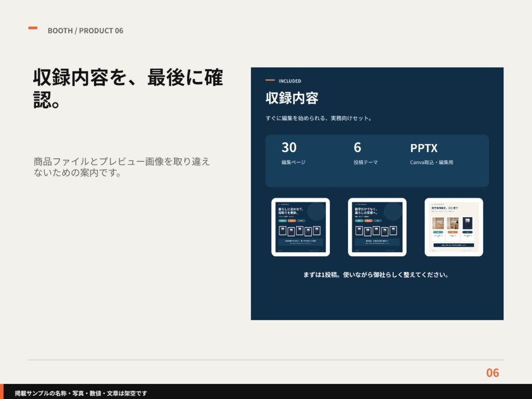The height and width of the screenshot is (399, 532).
Task: Click the Canva取込・編集用 label
Action: 432,162
